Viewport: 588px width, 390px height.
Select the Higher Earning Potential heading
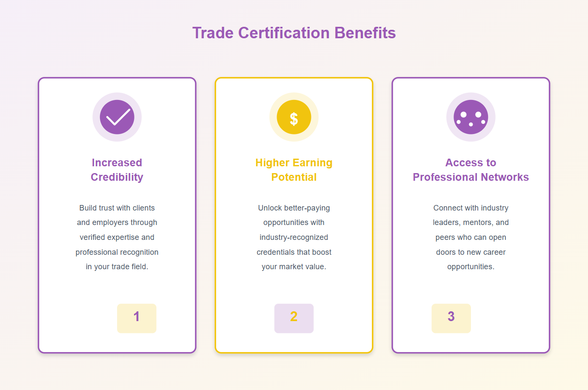pyautogui.click(x=294, y=169)
